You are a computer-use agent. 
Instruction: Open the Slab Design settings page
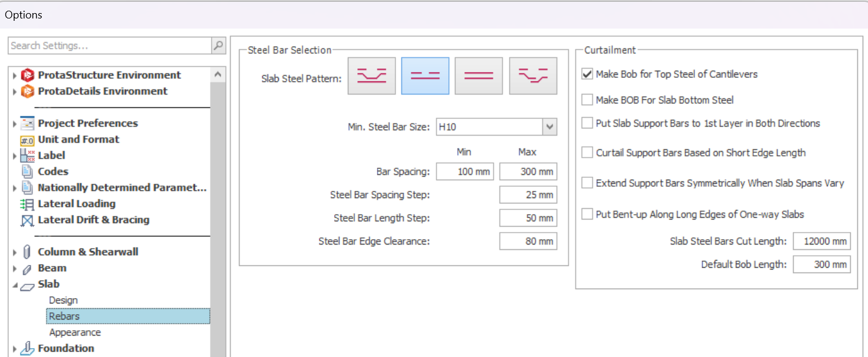pyautogui.click(x=63, y=300)
